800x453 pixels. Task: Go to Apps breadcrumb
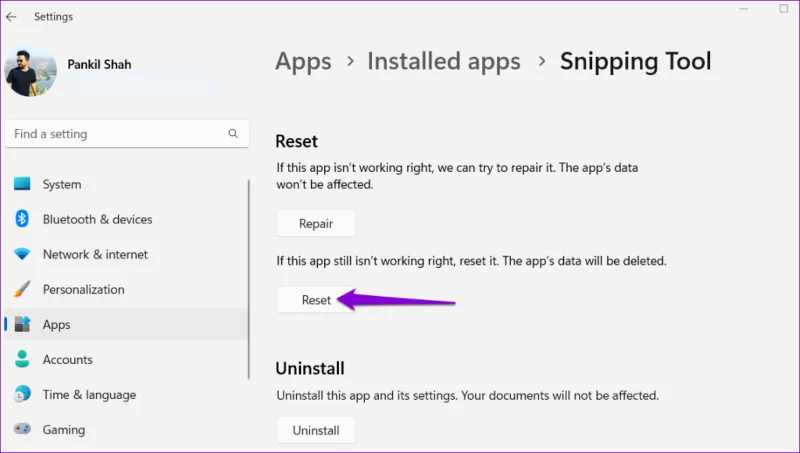[303, 62]
